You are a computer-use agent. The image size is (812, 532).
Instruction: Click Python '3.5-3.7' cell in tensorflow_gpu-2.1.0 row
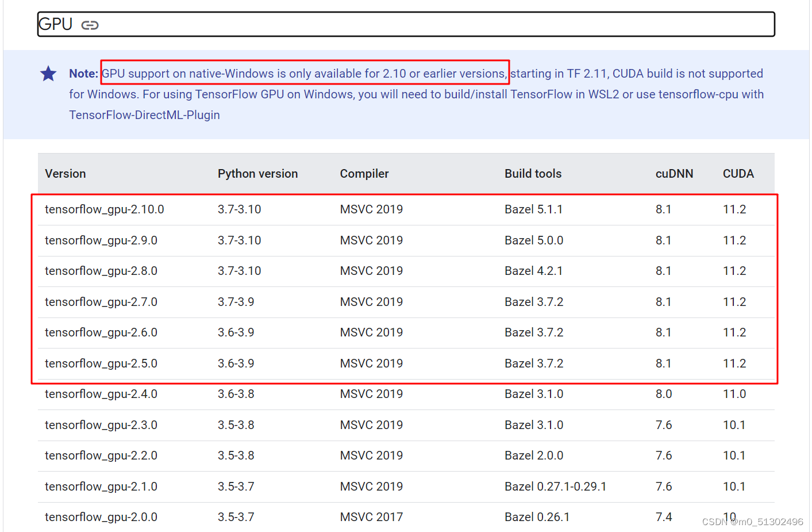(x=236, y=487)
